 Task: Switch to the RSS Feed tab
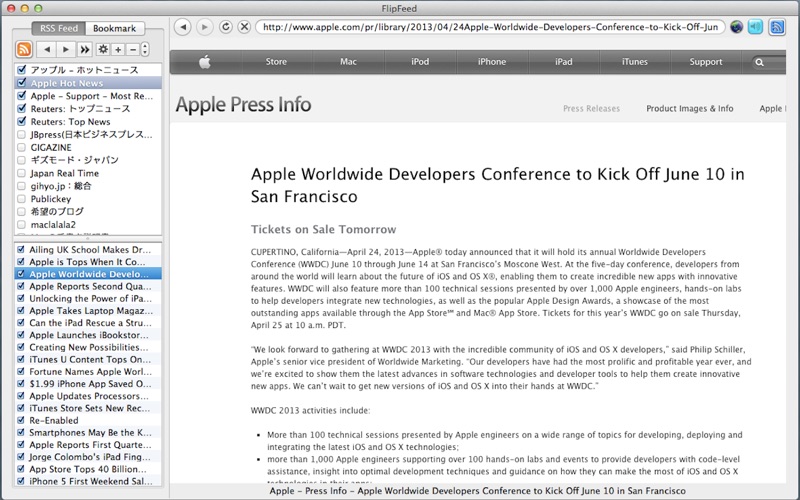(59, 28)
